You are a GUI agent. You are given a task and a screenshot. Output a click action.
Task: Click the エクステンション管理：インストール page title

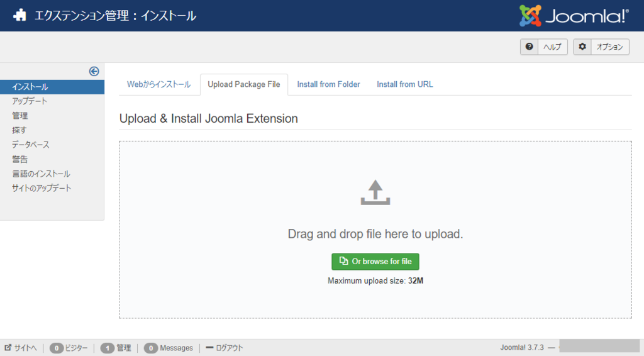(x=116, y=16)
